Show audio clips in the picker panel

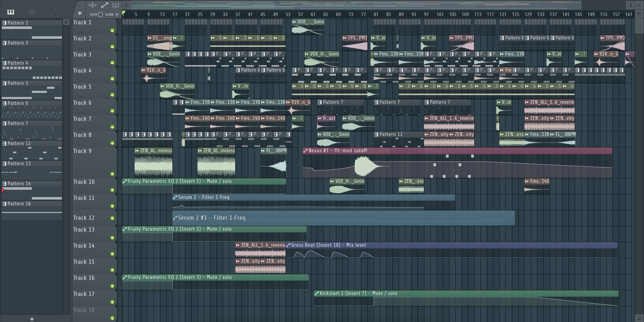pyautogui.click(x=32, y=12)
